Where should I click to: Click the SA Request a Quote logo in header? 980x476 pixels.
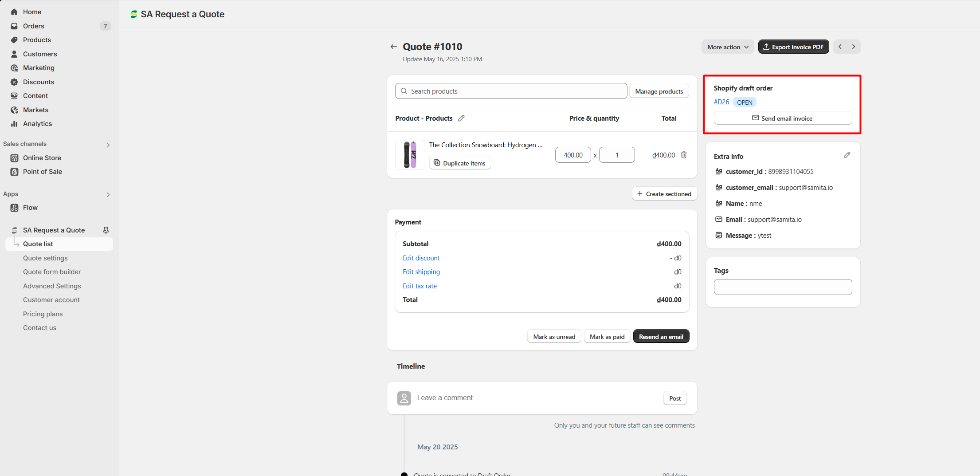[133, 14]
